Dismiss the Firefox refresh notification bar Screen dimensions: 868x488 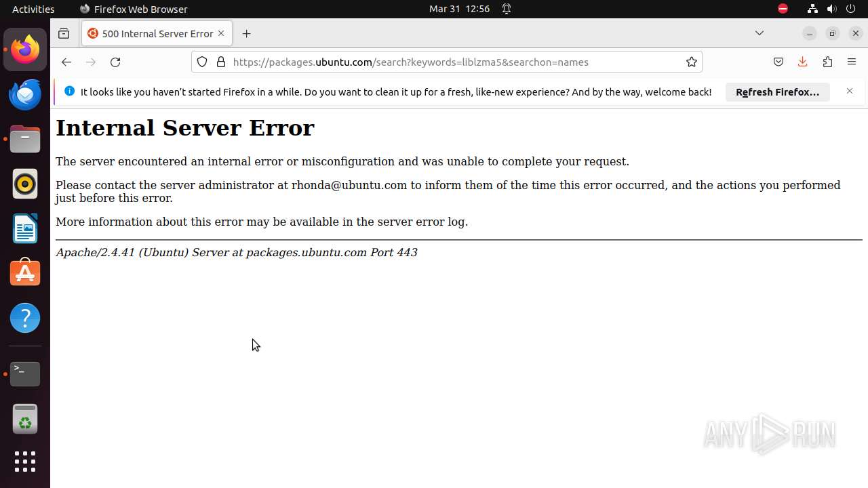[x=850, y=91]
